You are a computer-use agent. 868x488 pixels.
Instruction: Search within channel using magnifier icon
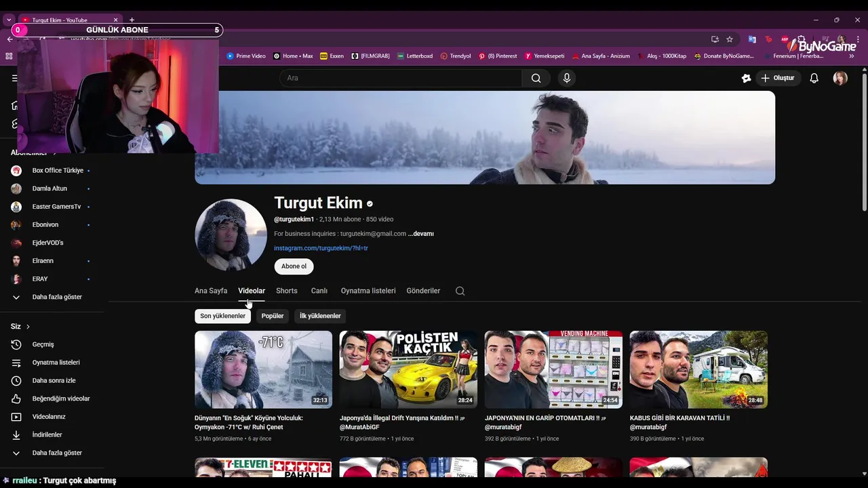(x=460, y=291)
